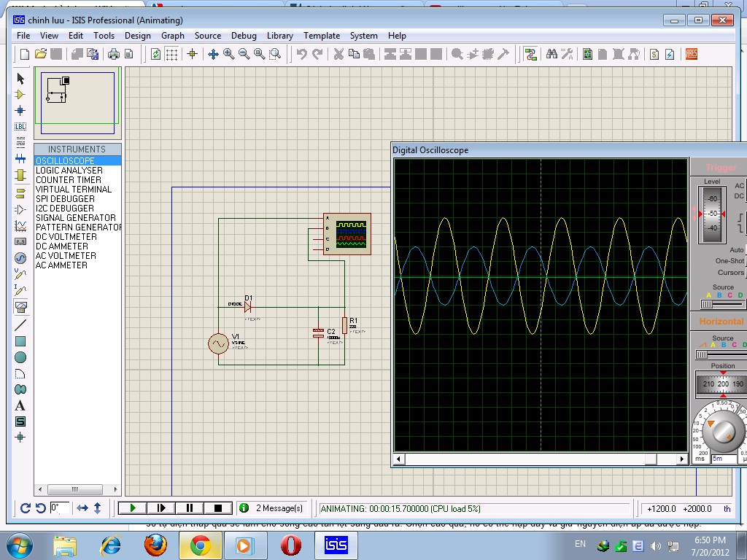The image size is (747, 560).
Task: Click the search binoculars icon
Action: [551, 54]
